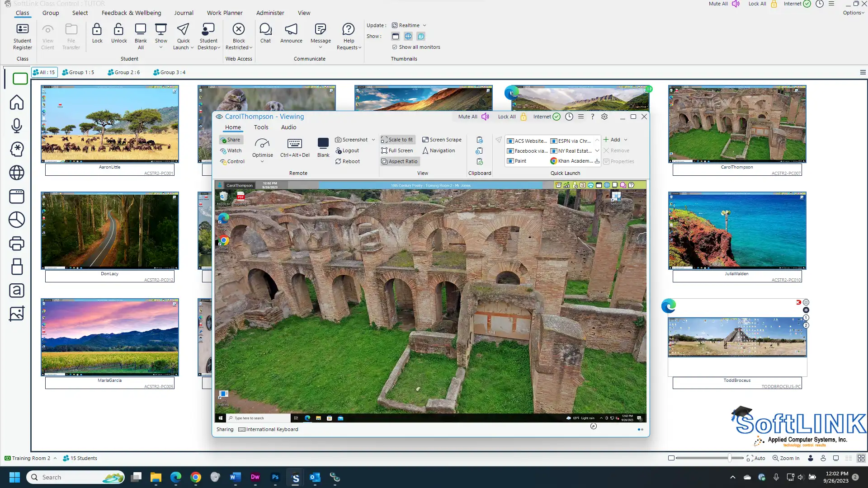
Task: Adjust the thumbnail size slider handle
Action: 730,458
